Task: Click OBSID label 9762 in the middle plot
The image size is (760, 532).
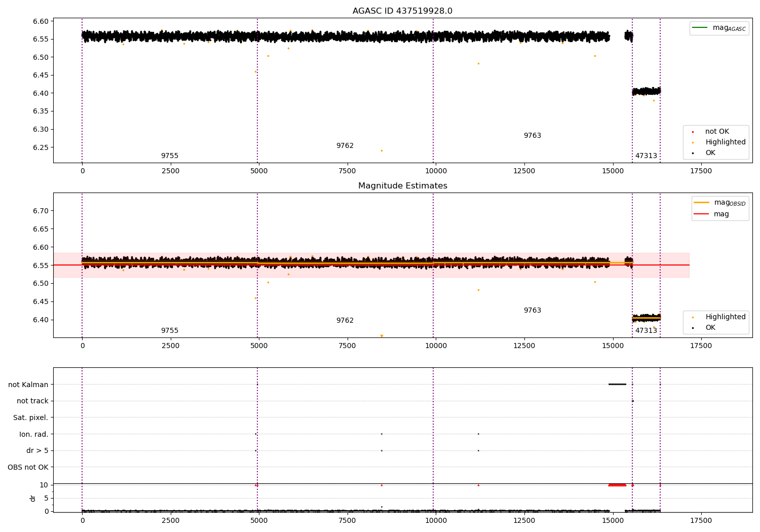Action: click(345, 321)
